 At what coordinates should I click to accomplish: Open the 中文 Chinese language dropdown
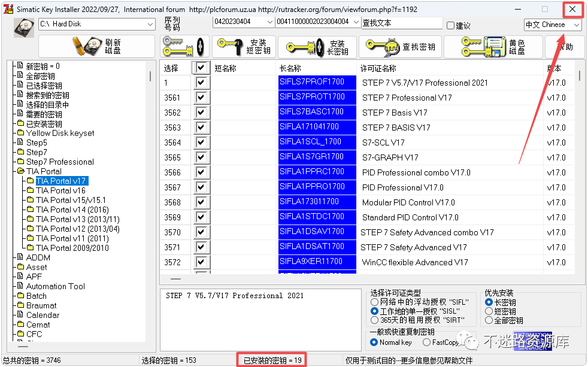click(x=577, y=25)
